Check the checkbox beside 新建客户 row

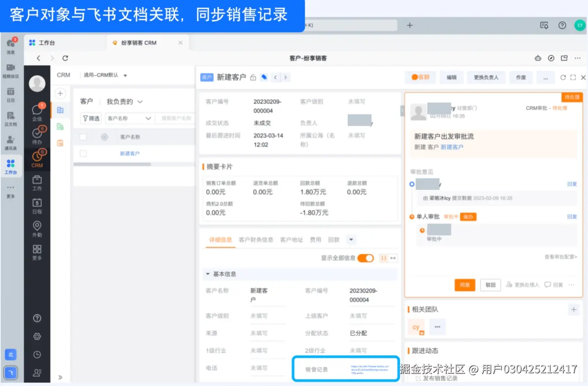(x=82, y=154)
